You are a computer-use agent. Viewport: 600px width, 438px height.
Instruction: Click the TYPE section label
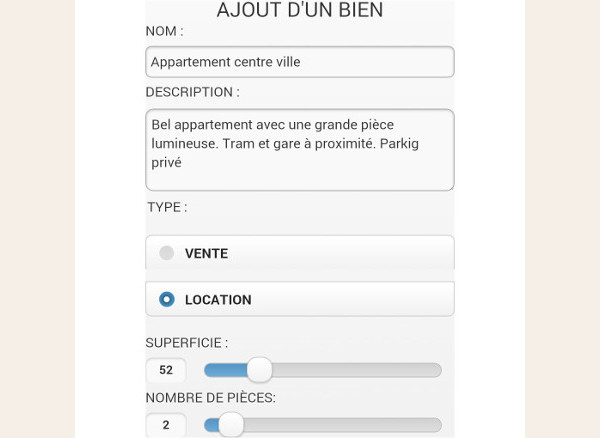coord(166,207)
